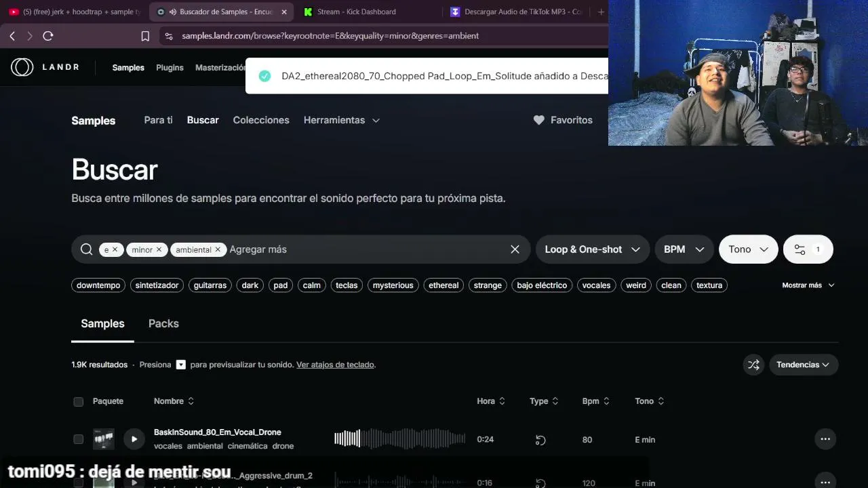Seek within the BaskInSound sample waveform
This screenshot has width=868, height=488.
(x=399, y=439)
